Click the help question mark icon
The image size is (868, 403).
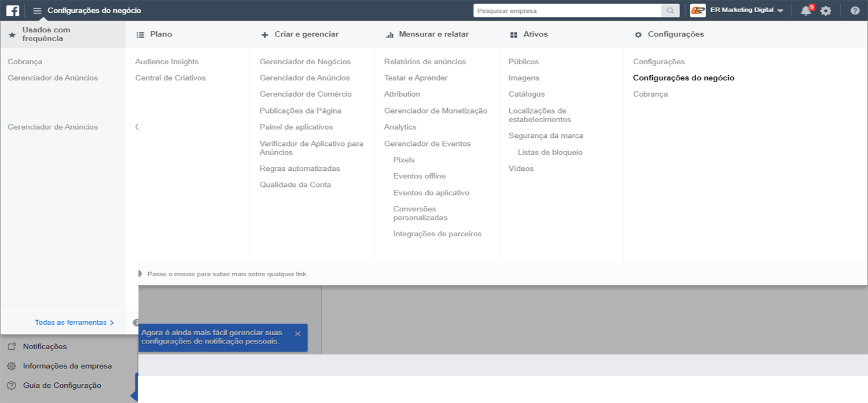click(x=855, y=10)
